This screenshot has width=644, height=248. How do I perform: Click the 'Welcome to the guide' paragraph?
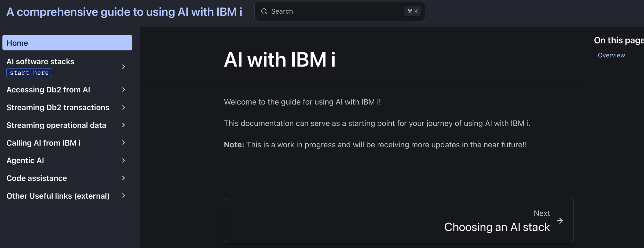(x=302, y=102)
